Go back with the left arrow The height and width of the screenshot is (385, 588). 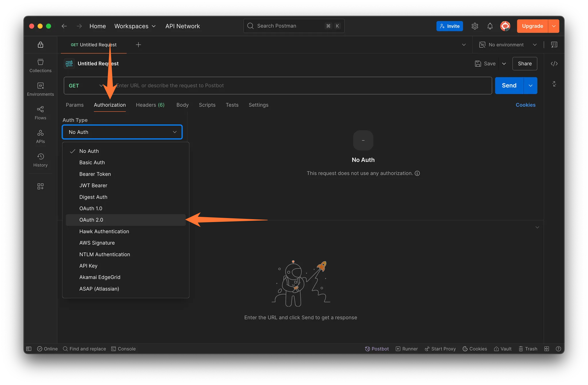(x=64, y=26)
